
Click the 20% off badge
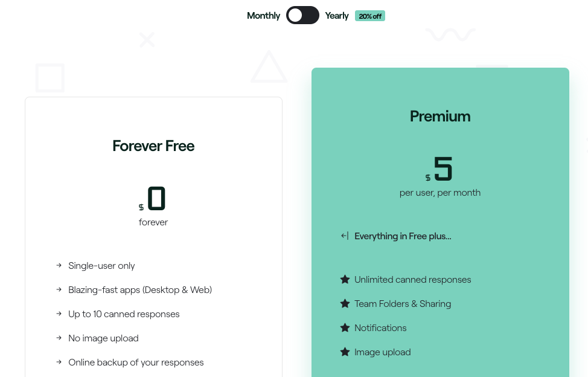[x=370, y=16]
